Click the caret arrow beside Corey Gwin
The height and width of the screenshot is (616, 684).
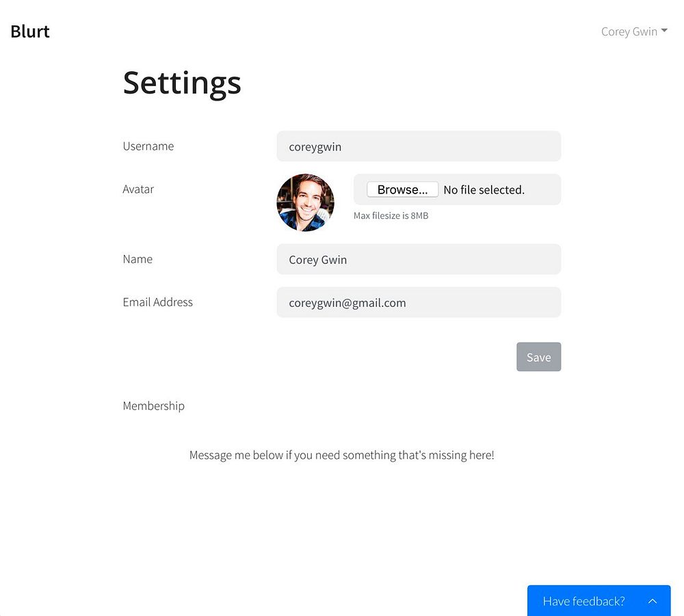664,31
